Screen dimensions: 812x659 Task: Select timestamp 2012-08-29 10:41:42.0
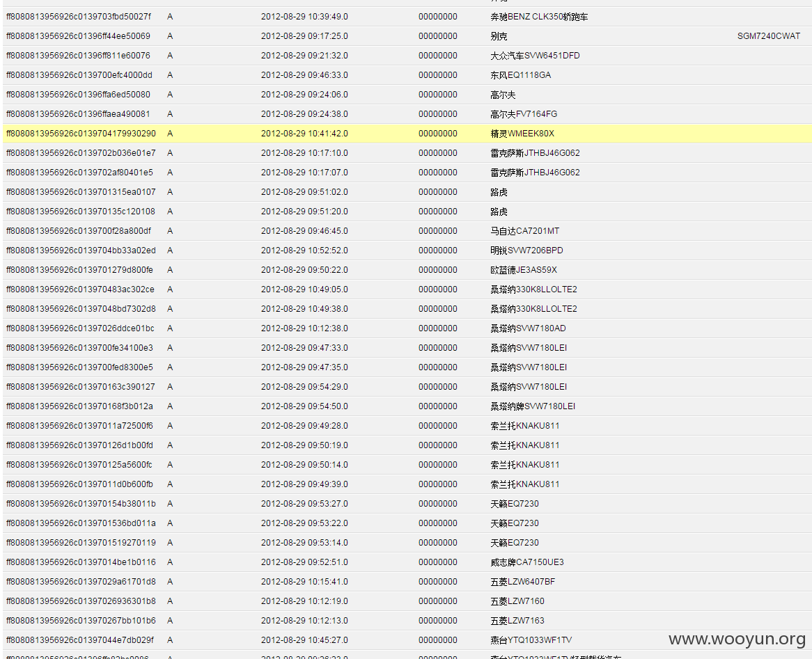[x=304, y=134]
